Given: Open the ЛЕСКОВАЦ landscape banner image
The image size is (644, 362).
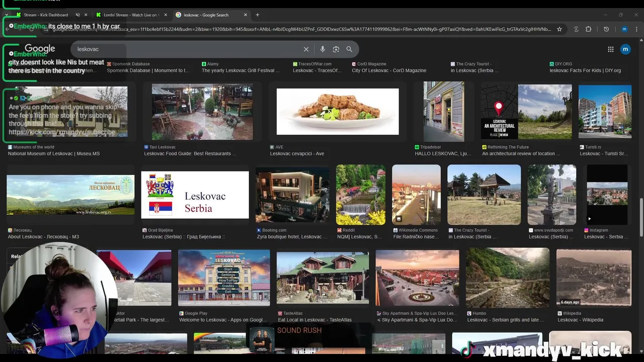Looking at the screenshot, I should (70, 195).
